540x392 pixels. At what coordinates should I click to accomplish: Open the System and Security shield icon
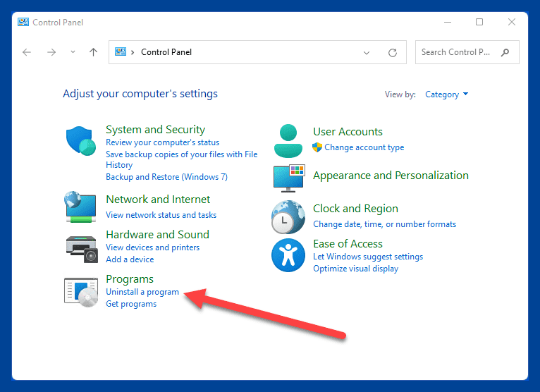81,140
